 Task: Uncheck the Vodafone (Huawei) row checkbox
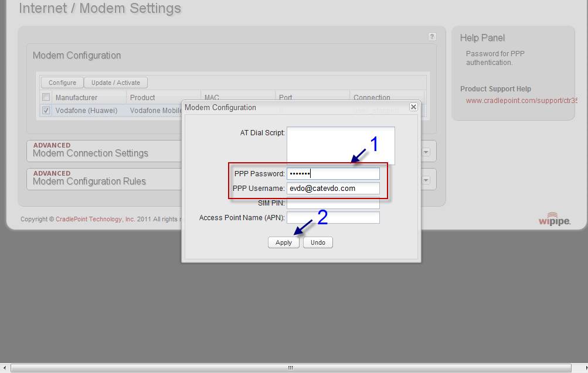pyautogui.click(x=46, y=111)
